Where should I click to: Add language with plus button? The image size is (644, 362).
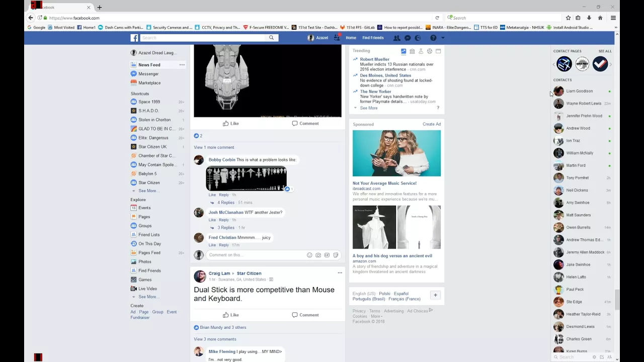coord(435,295)
